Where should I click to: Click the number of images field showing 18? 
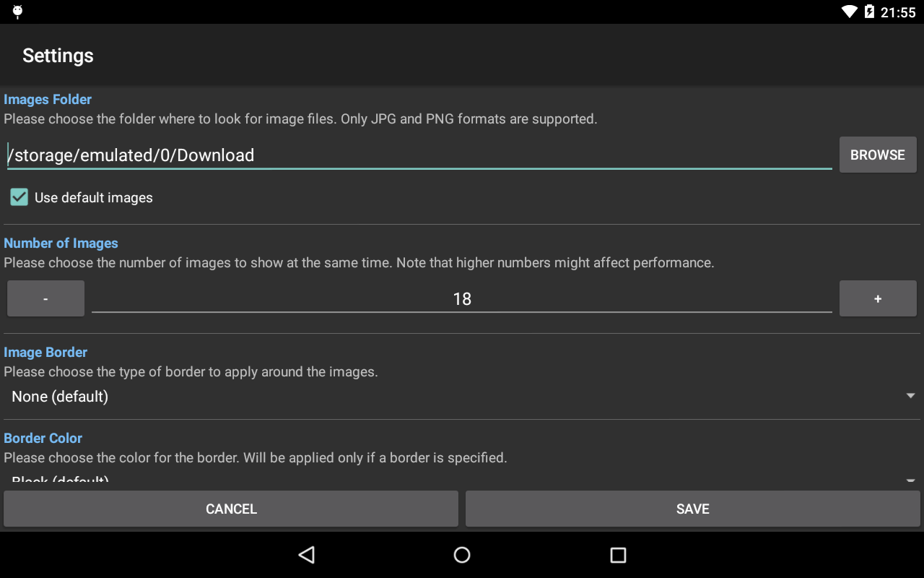[462, 298]
